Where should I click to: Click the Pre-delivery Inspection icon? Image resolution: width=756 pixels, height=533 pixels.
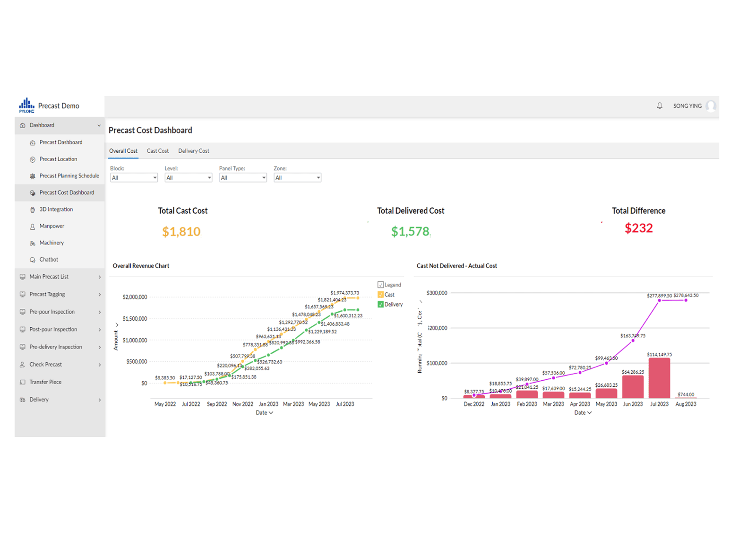click(x=23, y=347)
